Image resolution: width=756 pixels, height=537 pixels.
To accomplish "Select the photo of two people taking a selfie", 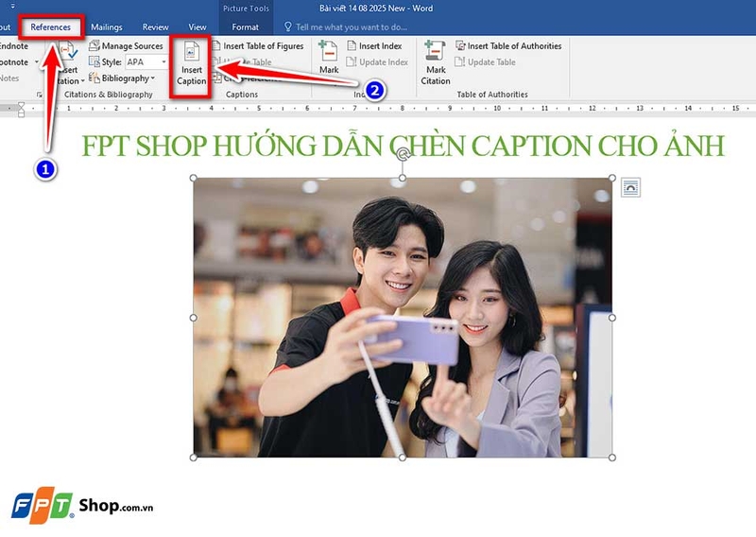I will pos(403,318).
